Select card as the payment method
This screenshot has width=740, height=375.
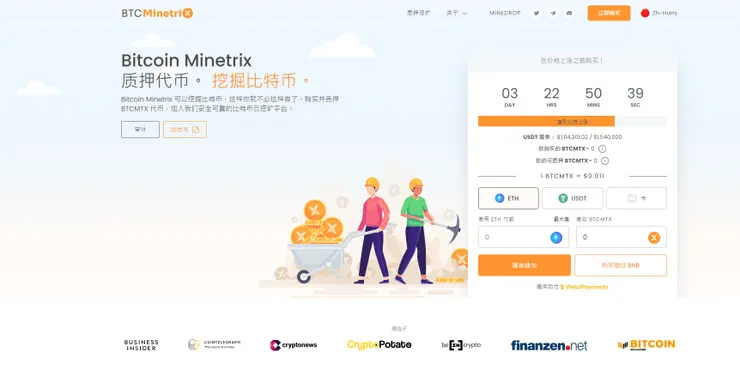pos(636,198)
